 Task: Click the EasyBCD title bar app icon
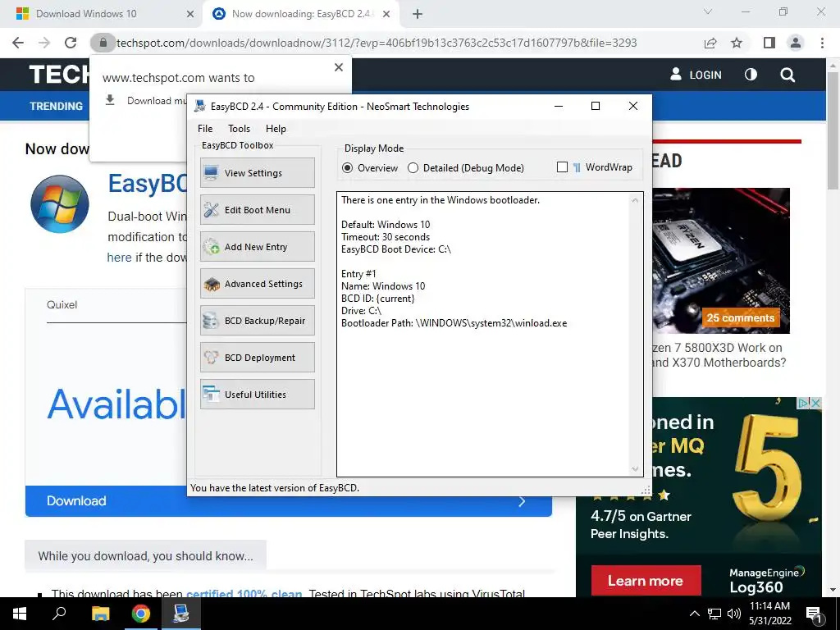tap(200, 106)
